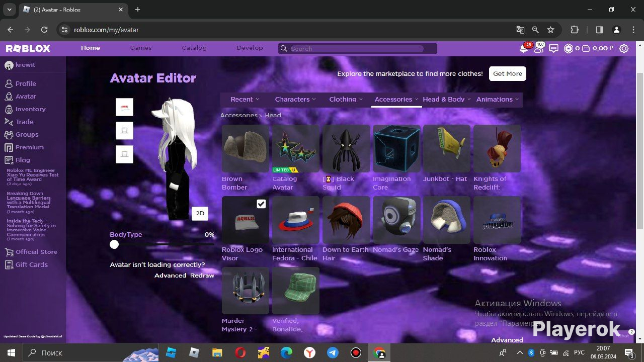Open the settings gear in Roblox navbar
Screen dimensions: 644x362
pos(624,49)
